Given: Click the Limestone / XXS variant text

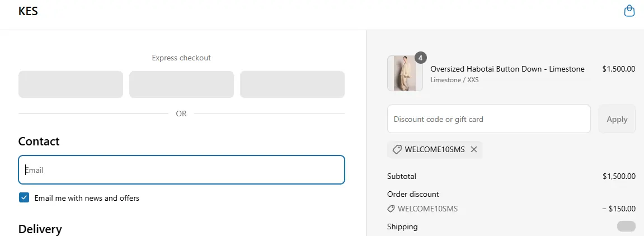Looking at the screenshot, I should (x=454, y=80).
